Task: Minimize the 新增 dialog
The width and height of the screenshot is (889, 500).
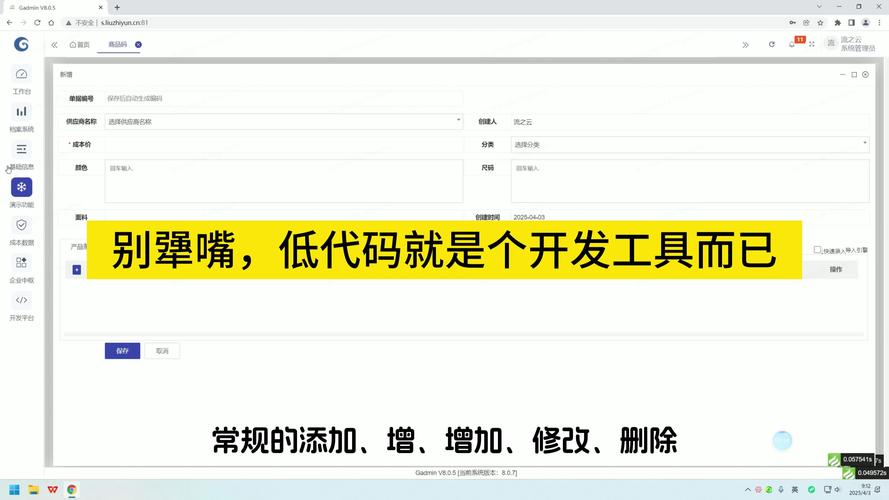Action: click(843, 74)
